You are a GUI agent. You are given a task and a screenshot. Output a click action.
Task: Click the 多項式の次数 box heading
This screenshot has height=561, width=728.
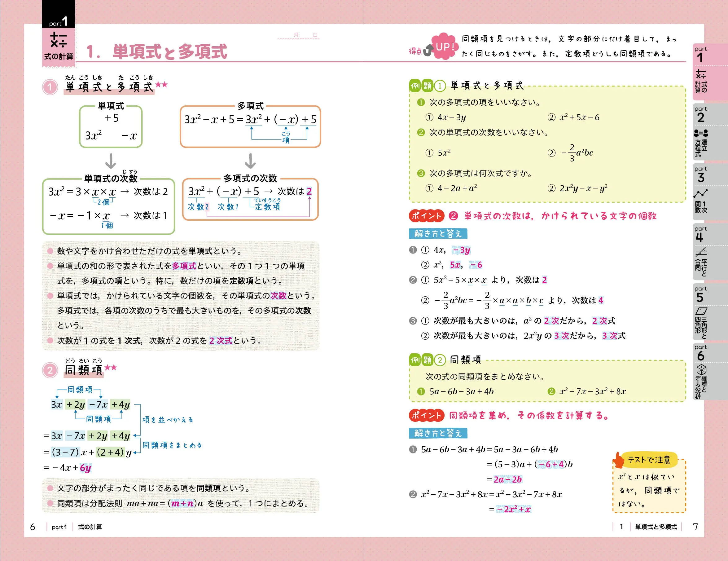[250, 179]
